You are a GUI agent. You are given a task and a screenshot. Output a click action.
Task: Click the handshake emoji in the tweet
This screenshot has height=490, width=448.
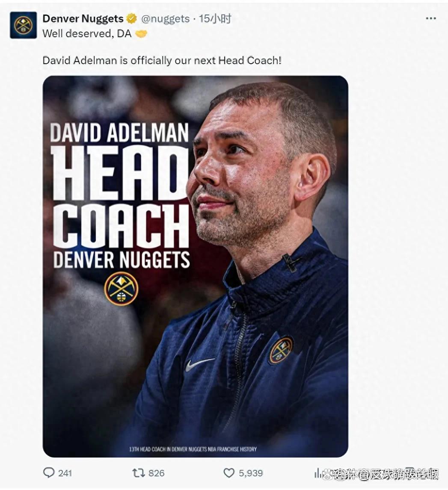(141, 34)
